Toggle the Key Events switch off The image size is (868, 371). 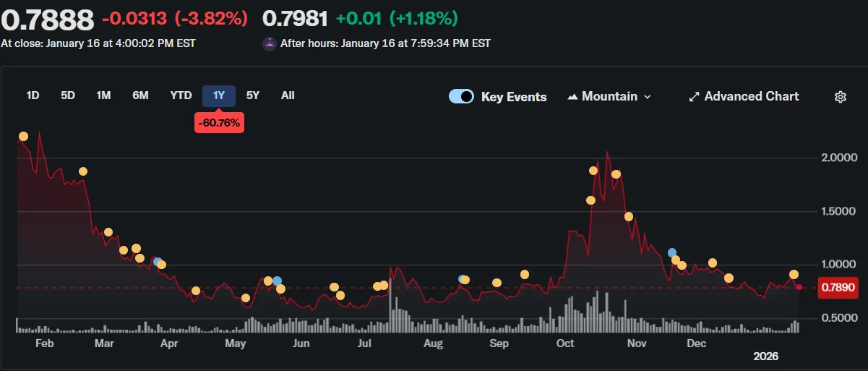(x=461, y=97)
